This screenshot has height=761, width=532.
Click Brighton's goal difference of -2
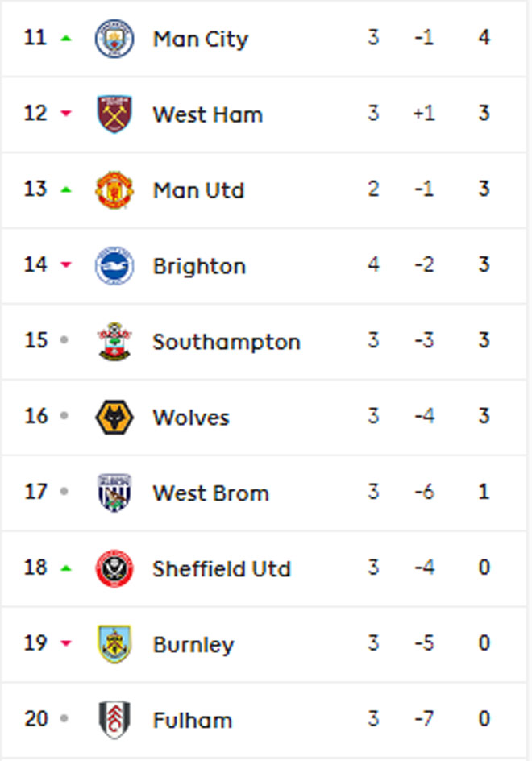pos(423,265)
